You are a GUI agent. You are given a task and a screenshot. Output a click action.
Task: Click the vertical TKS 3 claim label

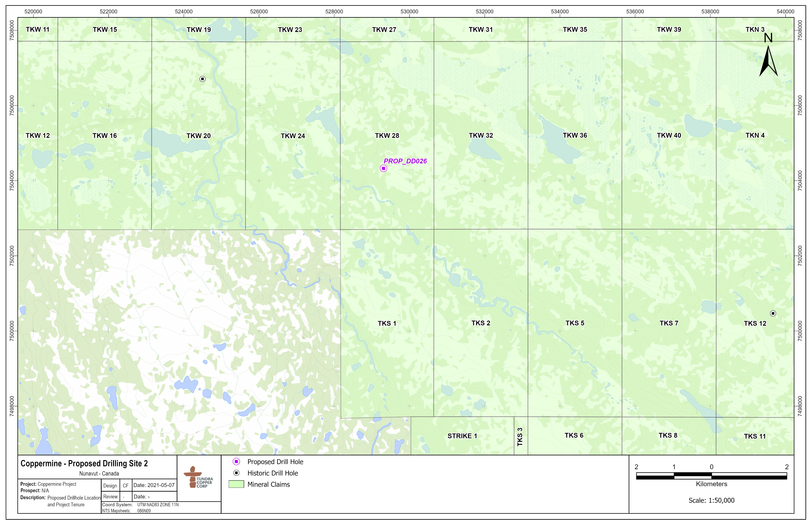tap(520, 437)
